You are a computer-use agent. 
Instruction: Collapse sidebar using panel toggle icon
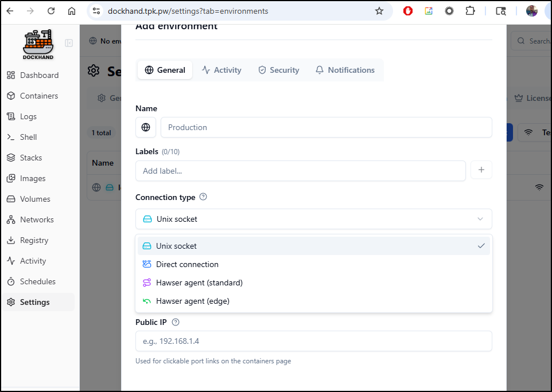69,43
